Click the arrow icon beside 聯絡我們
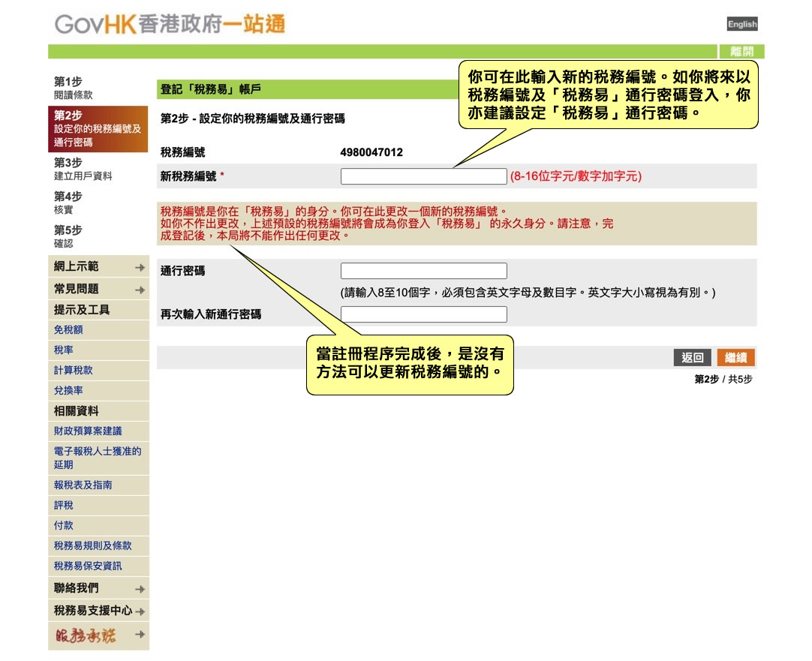The width and height of the screenshot is (812, 661). [x=140, y=589]
